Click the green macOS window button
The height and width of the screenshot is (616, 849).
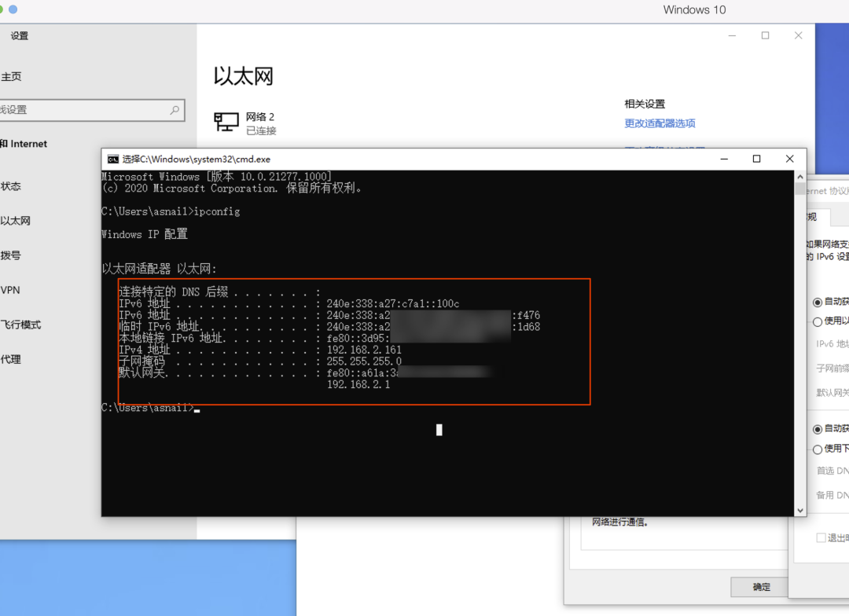[1, 9]
